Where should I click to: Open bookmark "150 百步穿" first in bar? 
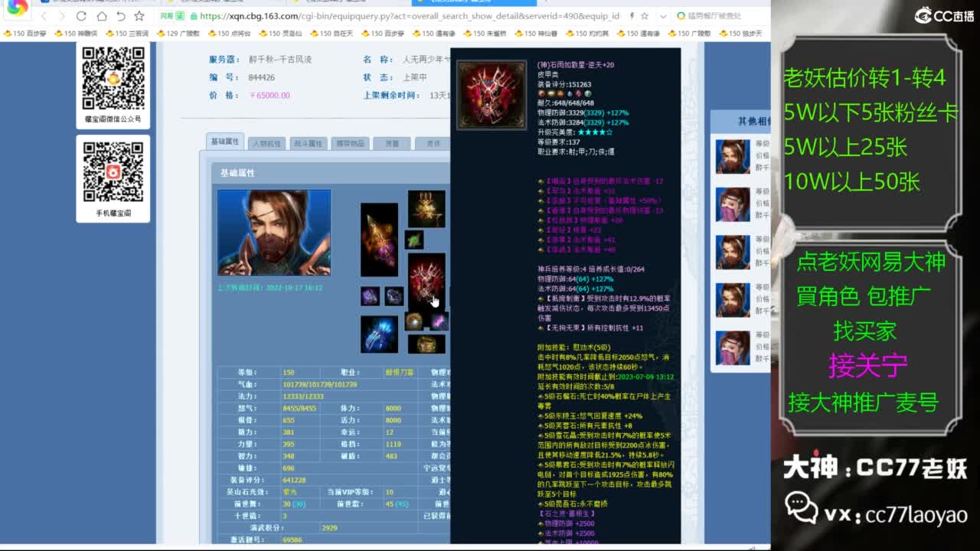coord(25,34)
